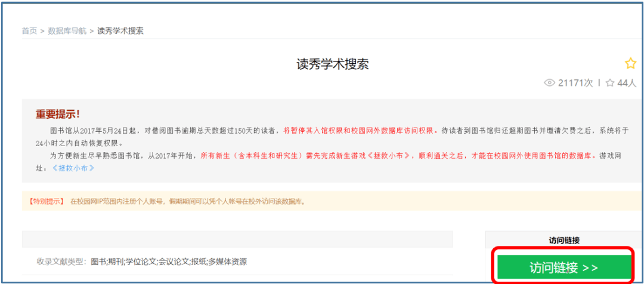
Task: Click the yellow favorite star icon
Action: point(630,63)
